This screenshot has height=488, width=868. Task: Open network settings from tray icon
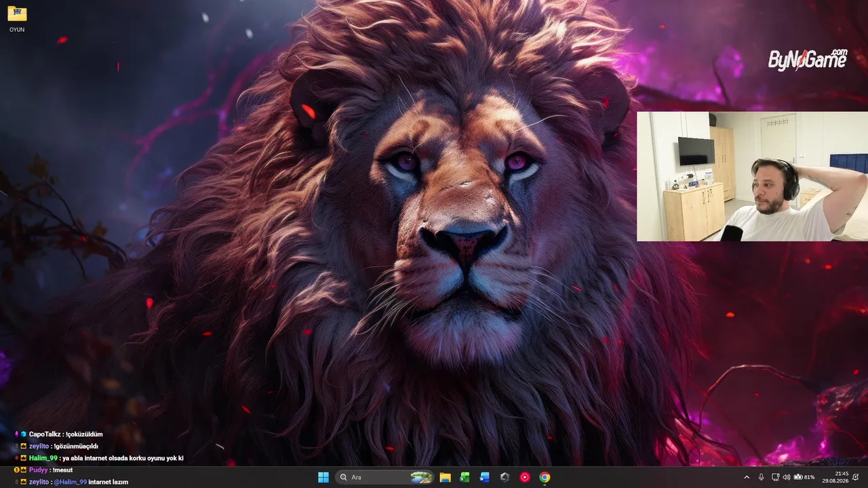775,477
